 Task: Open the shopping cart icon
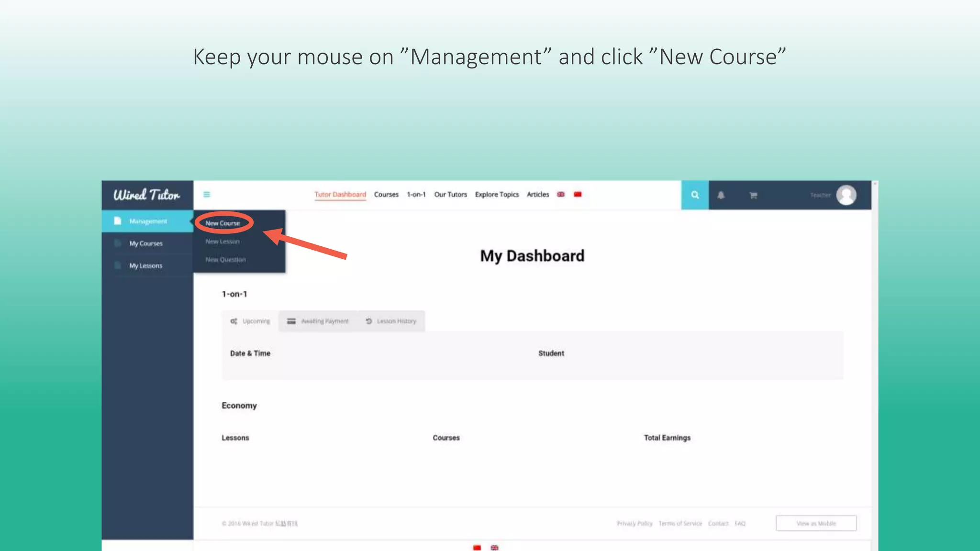(753, 195)
